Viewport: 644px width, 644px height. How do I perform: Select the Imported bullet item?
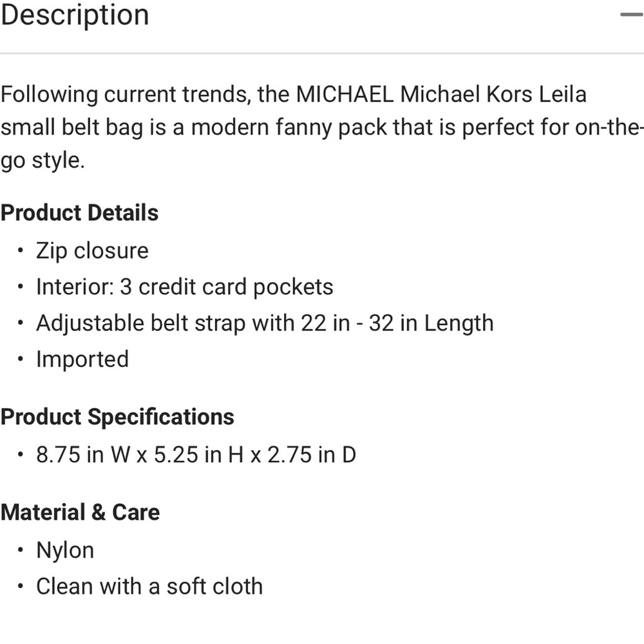[x=82, y=359]
